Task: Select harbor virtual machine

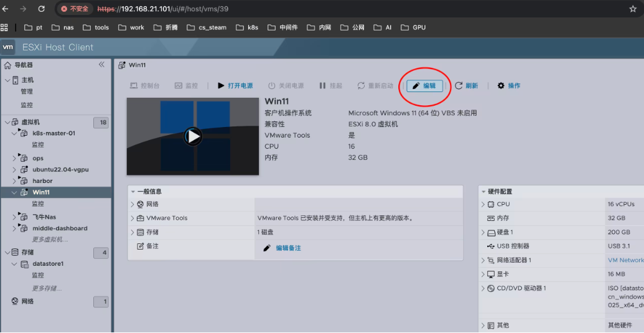Action: 42,181
